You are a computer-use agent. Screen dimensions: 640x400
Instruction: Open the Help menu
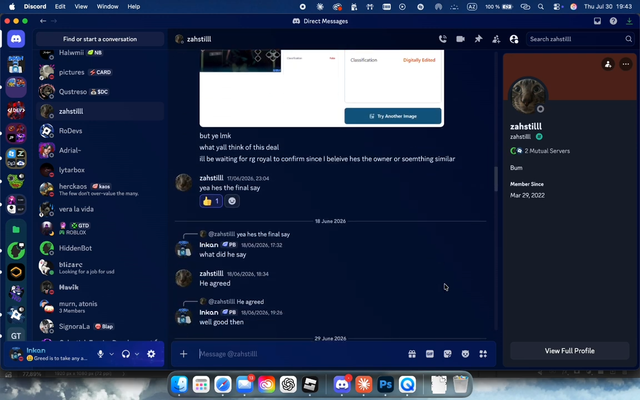(133, 7)
